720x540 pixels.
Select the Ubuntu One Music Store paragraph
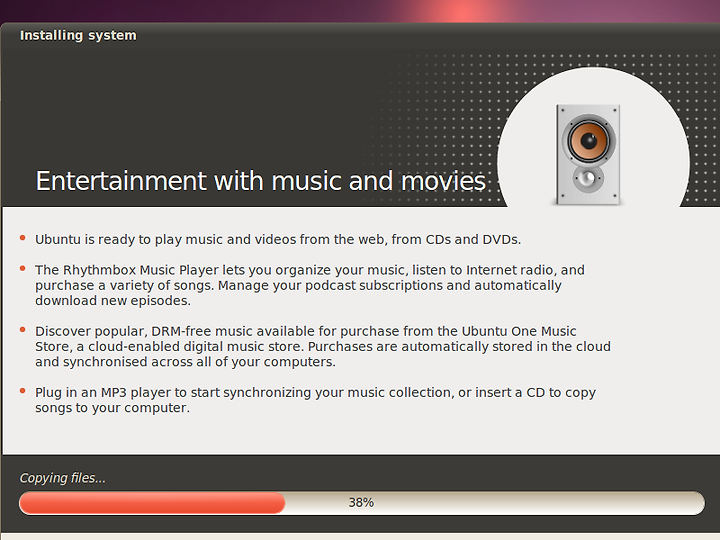(x=323, y=346)
